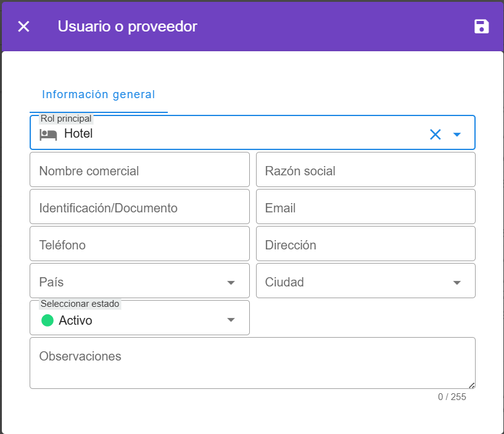Click inside the Dirección field
This screenshot has height=434, width=504.
point(365,245)
